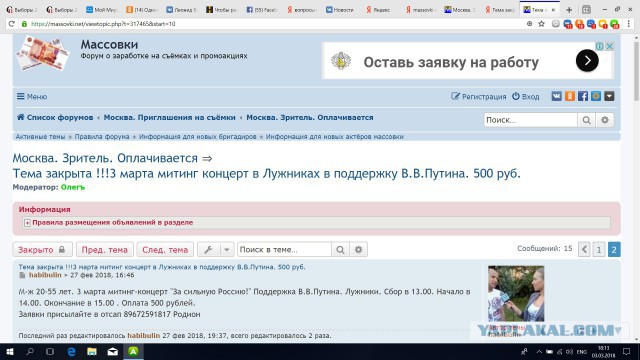Open 'Информация для новых актёров массовки' link
640x360 pixels.
click(335, 136)
